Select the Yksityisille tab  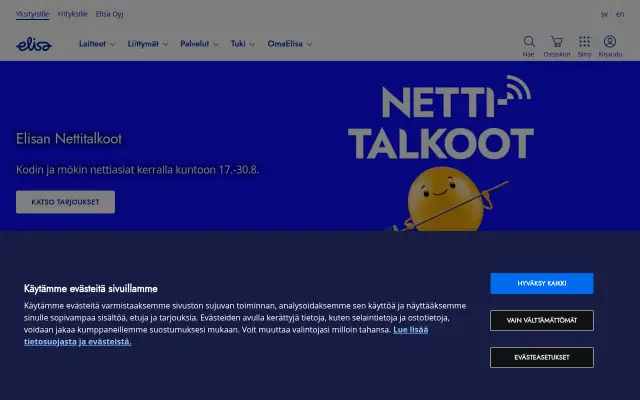[x=32, y=14]
